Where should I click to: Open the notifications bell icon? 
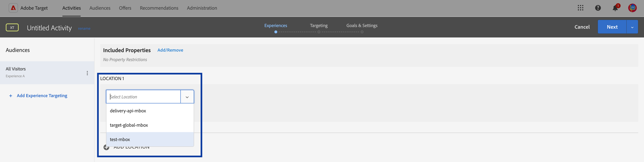point(615,8)
